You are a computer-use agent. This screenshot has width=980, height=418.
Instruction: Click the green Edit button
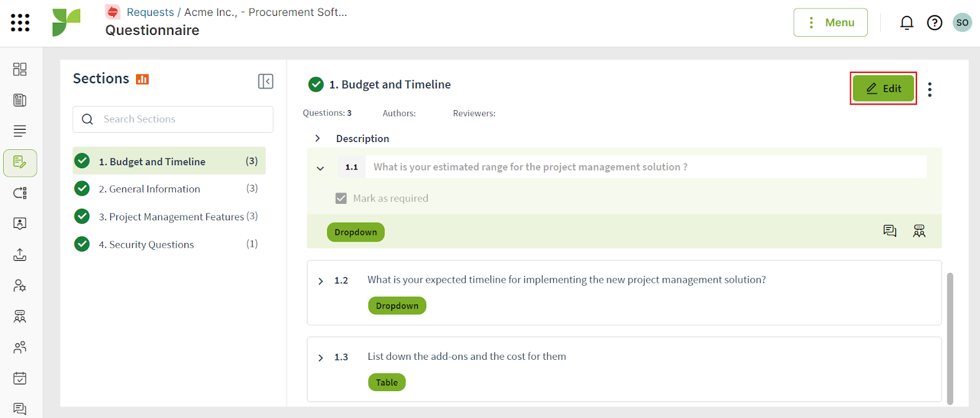tap(883, 88)
